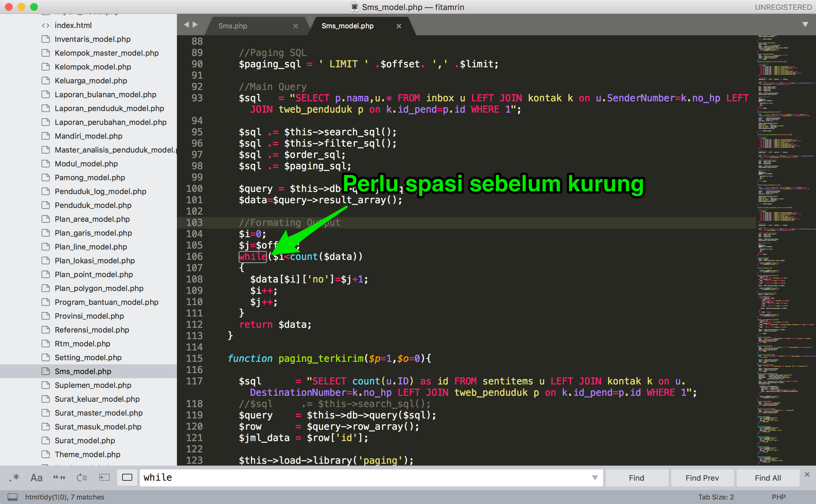Enable case sensitive search

click(x=36, y=477)
